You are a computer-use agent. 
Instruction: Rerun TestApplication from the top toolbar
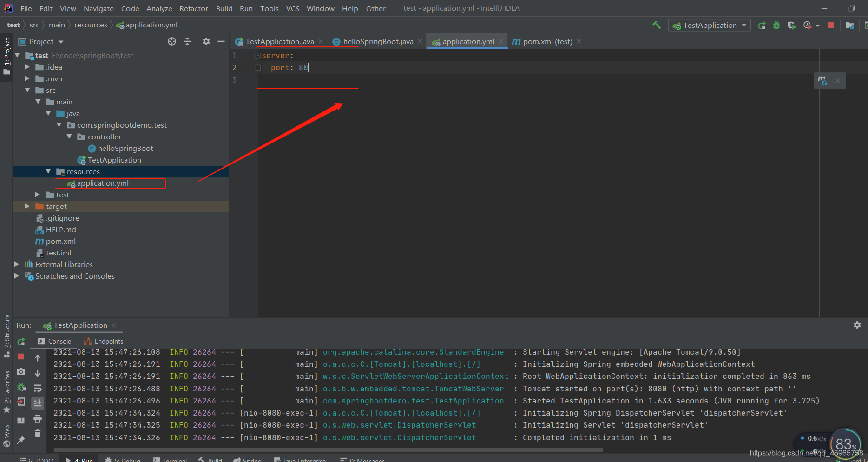(762, 26)
